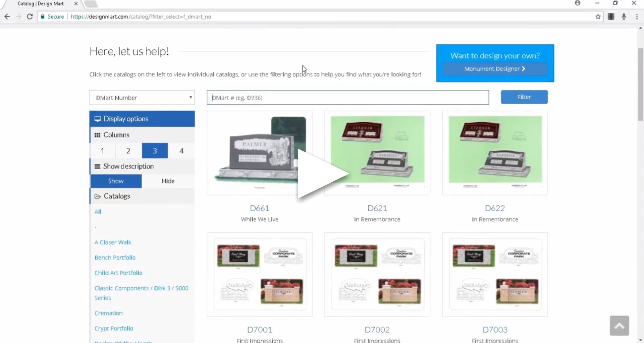Click the D7003 design thumbnail
644x343 pixels.
[x=495, y=275]
